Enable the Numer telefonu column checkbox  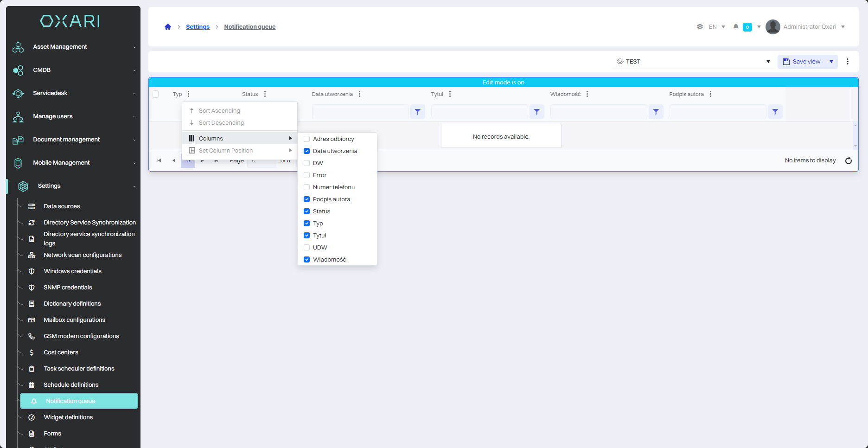click(306, 187)
